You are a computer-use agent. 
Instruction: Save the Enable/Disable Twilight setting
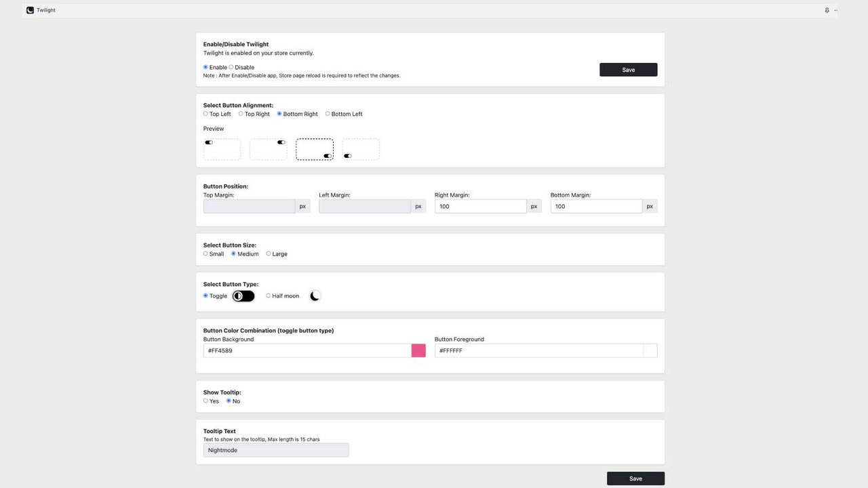coord(628,69)
